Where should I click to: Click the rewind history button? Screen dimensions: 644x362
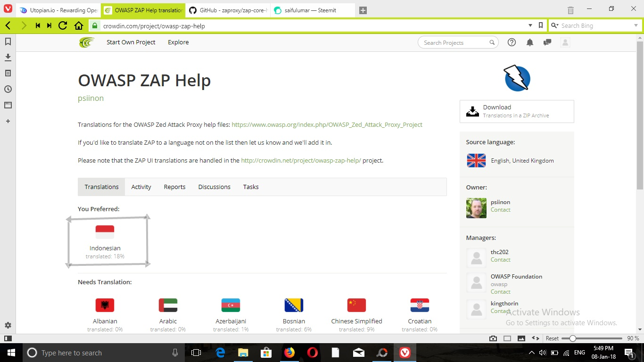tap(37, 26)
